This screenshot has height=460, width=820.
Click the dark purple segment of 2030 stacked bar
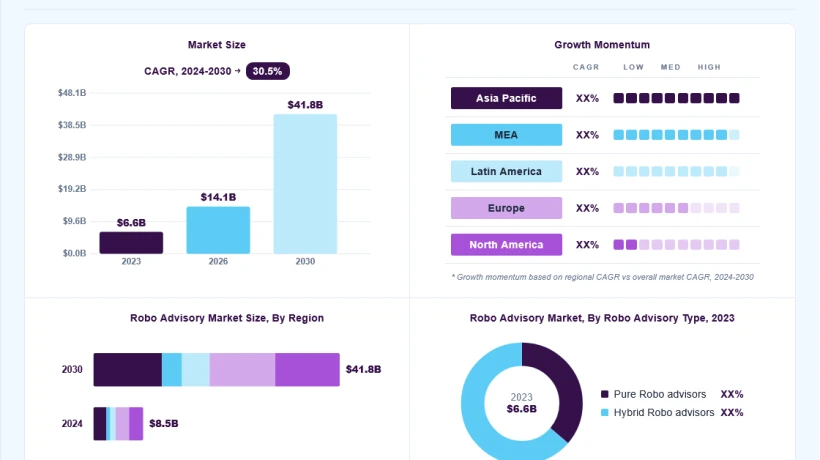[128, 370]
